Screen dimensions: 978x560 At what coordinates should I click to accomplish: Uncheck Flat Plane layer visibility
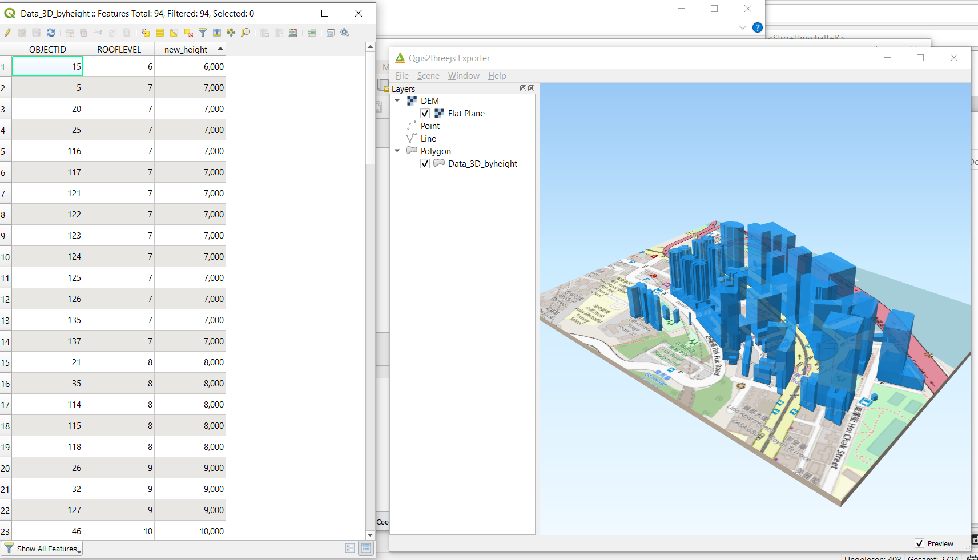click(425, 113)
